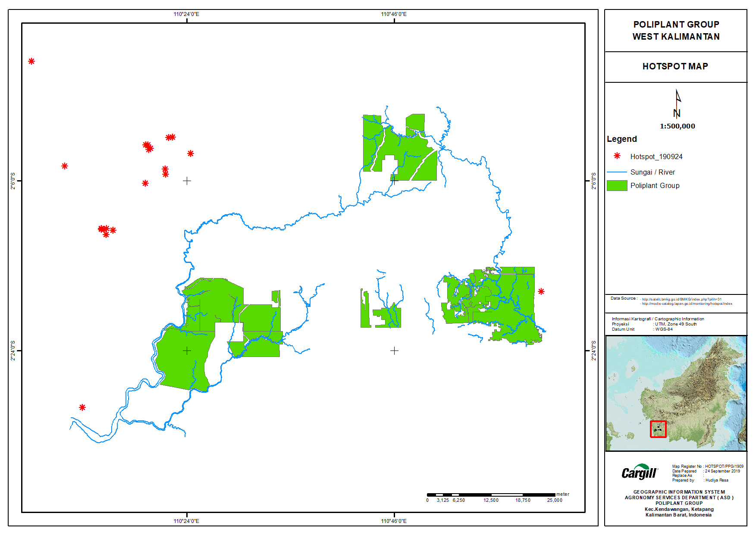This screenshot has height=535, width=756.
Task: Click the POLIPLANT GROUP WEST KALIMANTAN title
Action: [676, 31]
